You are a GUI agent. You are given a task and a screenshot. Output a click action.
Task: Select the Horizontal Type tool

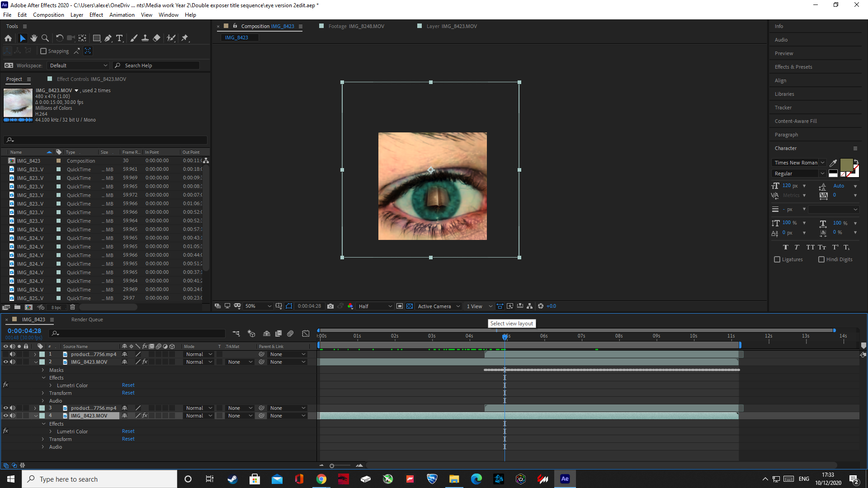pyautogui.click(x=119, y=38)
